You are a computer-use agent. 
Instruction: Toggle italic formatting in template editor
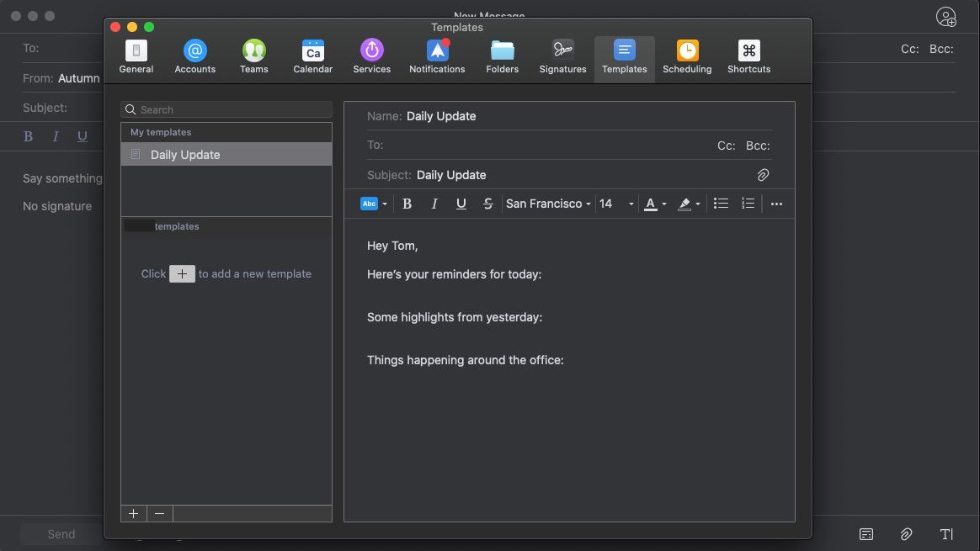(x=434, y=204)
